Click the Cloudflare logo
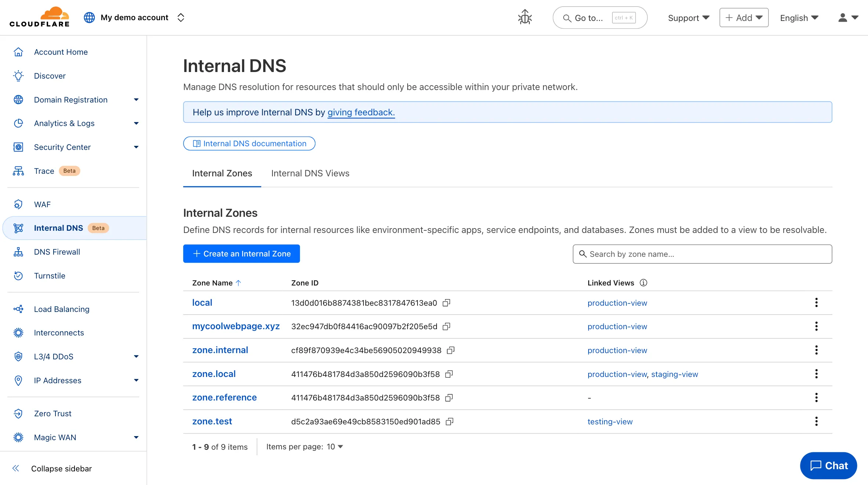Image resolution: width=868 pixels, height=485 pixels. coord(40,17)
